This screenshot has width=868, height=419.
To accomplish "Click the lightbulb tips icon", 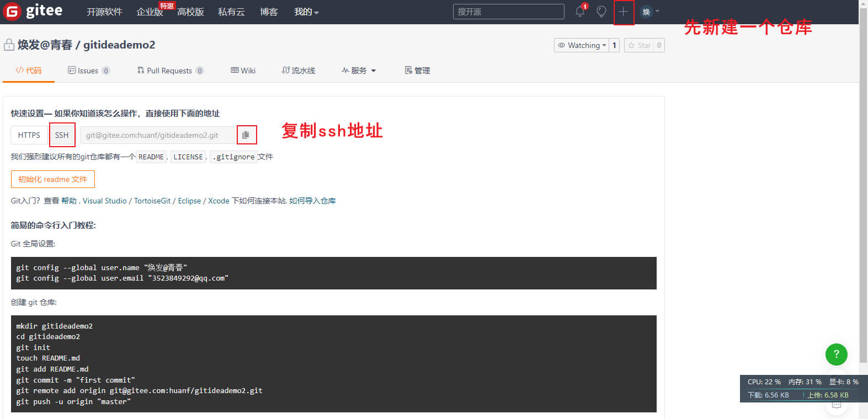I will [x=601, y=12].
